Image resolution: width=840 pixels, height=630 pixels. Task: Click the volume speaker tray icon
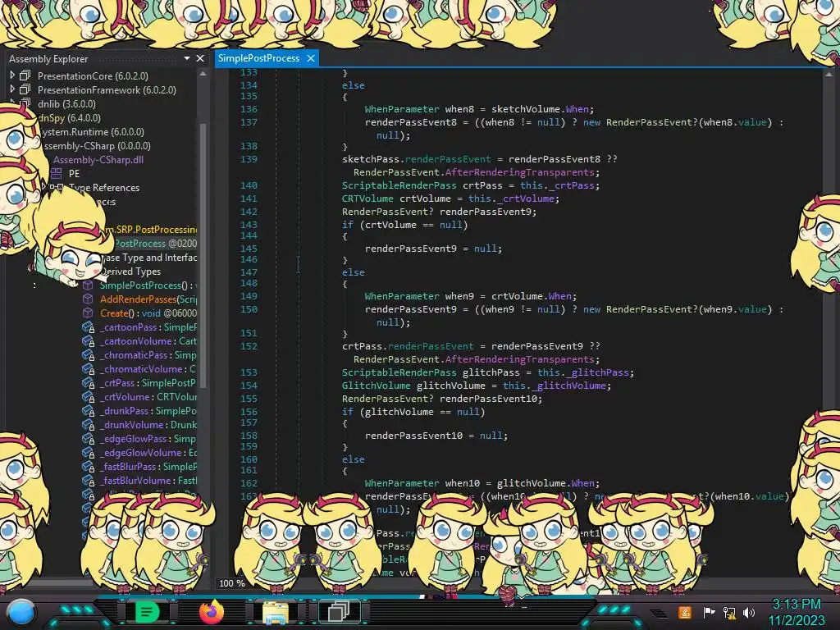pos(749,612)
